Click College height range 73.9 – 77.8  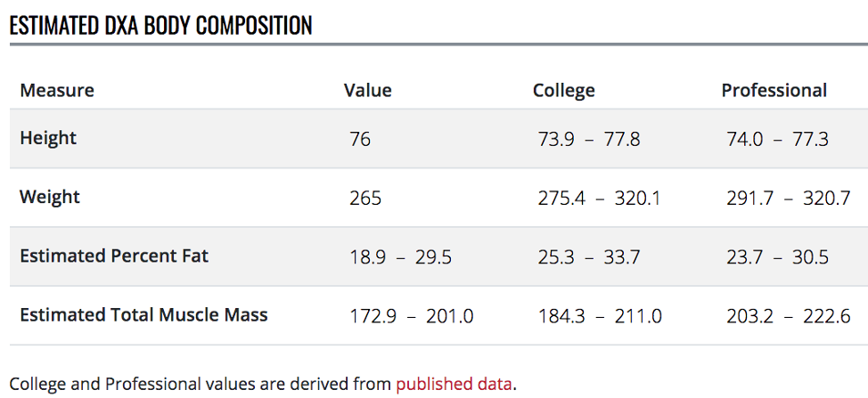click(x=588, y=139)
